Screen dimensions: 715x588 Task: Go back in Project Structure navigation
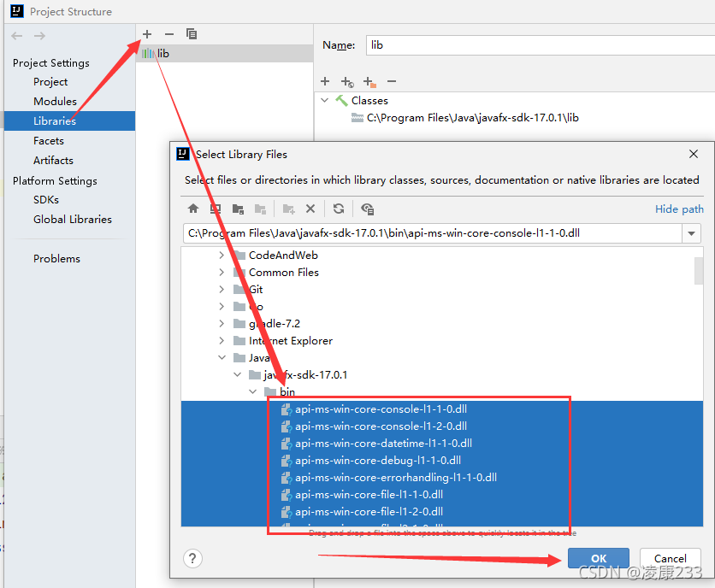17,36
